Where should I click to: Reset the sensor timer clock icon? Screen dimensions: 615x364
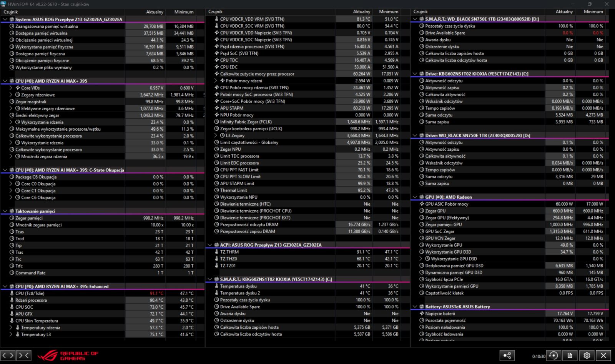coord(553,356)
